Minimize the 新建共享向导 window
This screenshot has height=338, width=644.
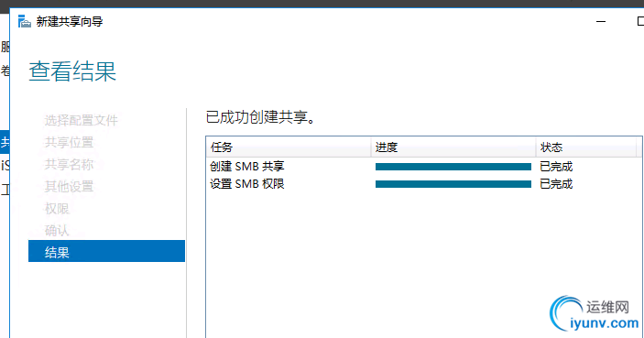click(x=601, y=21)
